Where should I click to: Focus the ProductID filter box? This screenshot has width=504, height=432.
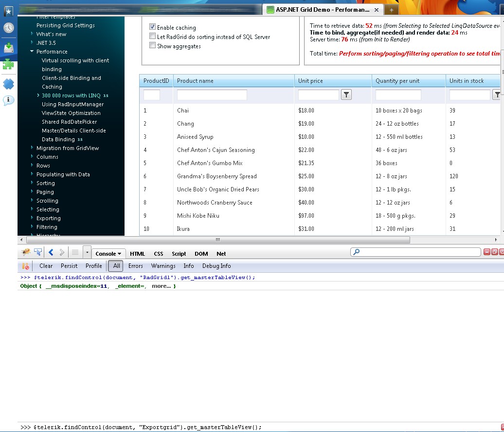point(152,95)
